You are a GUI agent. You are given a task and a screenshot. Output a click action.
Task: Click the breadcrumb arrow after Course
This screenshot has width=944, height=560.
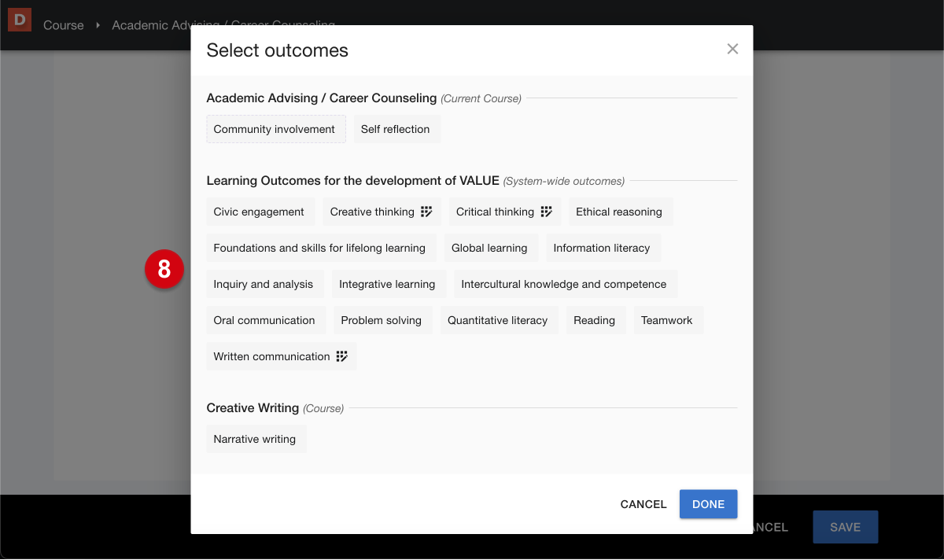(98, 25)
